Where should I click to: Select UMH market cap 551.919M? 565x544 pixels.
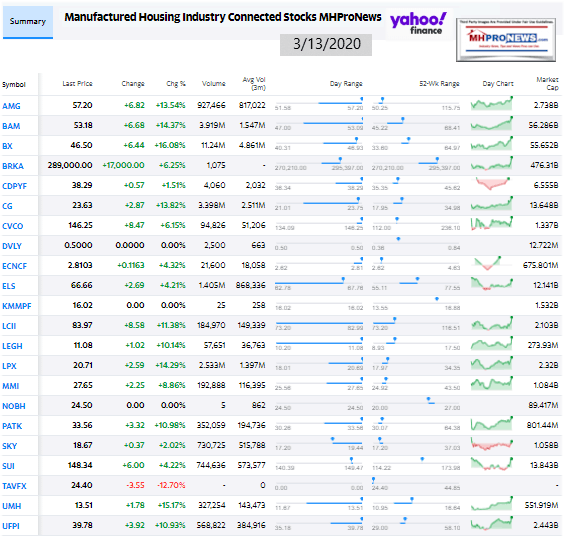pos(542,505)
